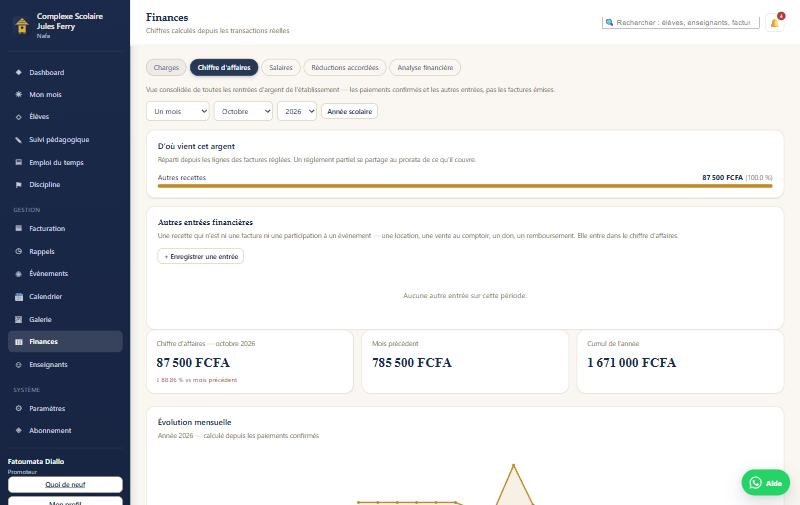Open Mon mois page
The image size is (800, 505).
point(65,94)
